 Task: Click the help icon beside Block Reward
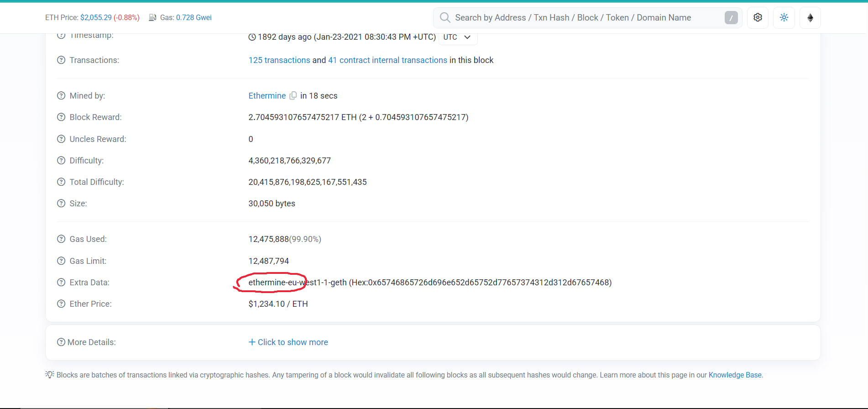[x=61, y=117]
